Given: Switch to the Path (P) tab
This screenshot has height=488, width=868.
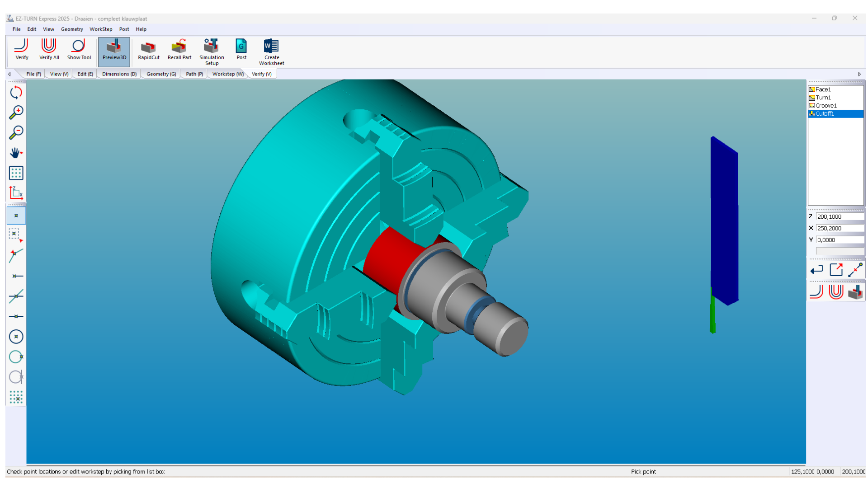Looking at the screenshot, I should click(194, 74).
